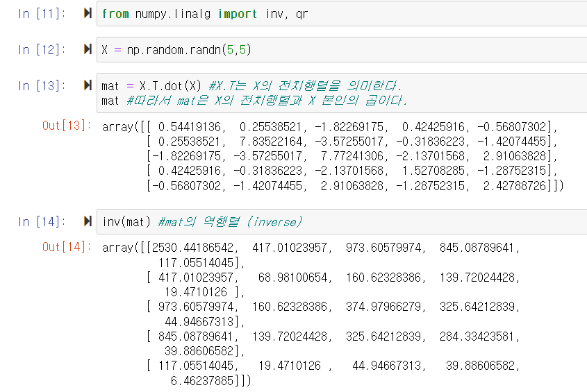Click value 1.52708285 in Out[13] array
This screenshot has height=392, width=587.
(433, 171)
